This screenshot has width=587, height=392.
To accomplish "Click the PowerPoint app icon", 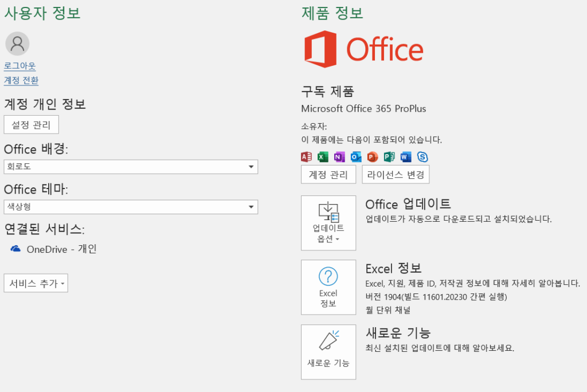I will tap(373, 156).
